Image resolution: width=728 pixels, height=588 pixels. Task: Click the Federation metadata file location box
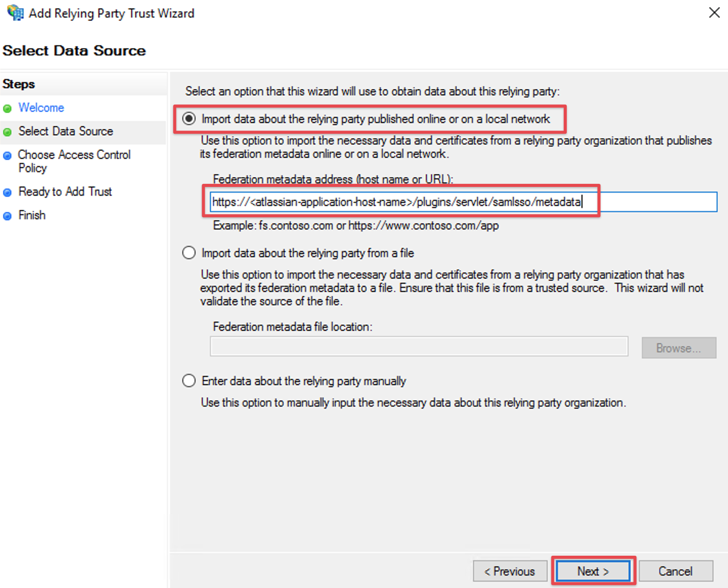(x=419, y=347)
